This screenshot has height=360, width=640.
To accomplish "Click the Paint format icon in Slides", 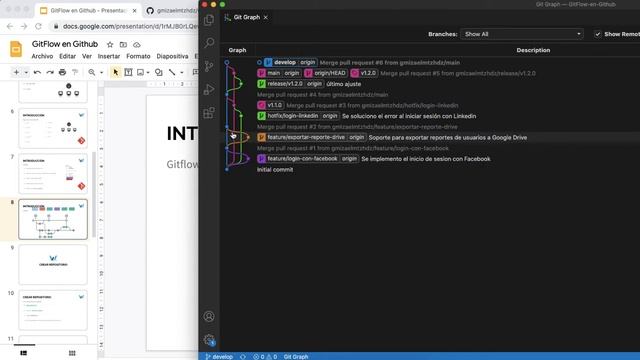I will point(75,72).
